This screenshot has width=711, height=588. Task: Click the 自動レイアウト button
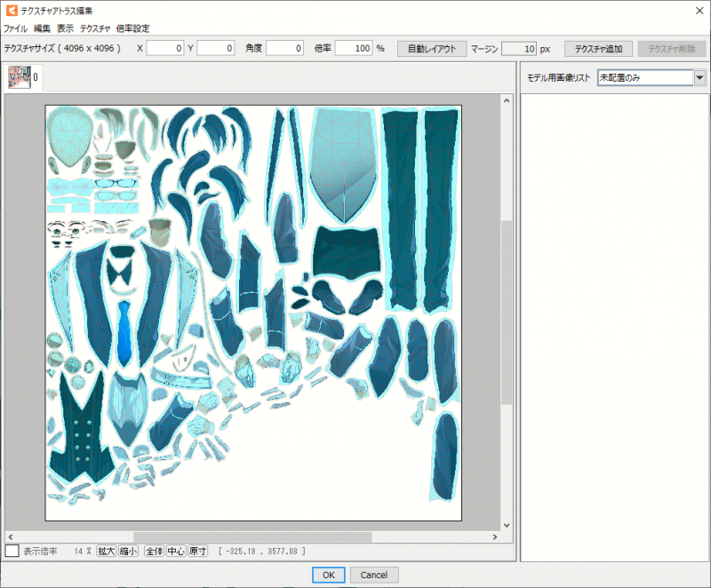point(431,48)
